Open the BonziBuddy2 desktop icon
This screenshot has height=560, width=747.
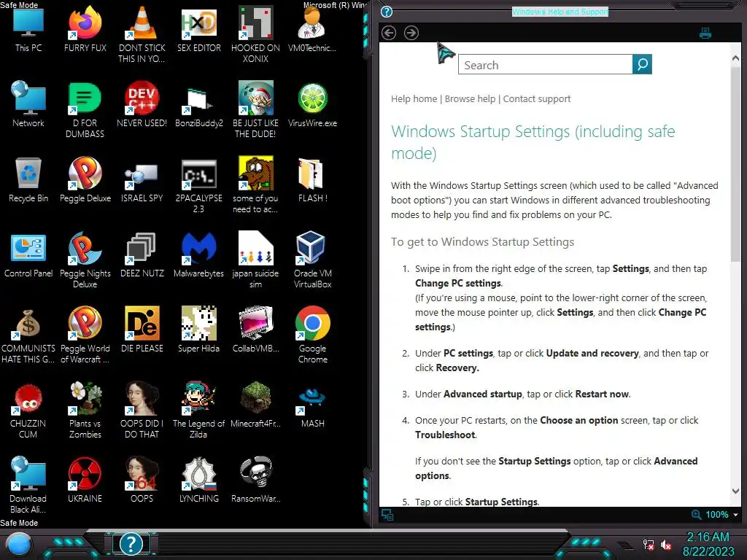pos(198,104)
